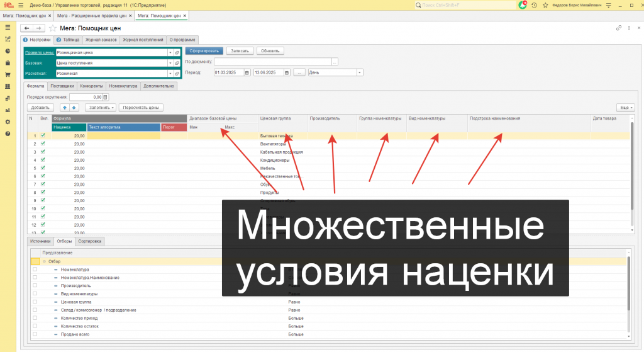This screenshot has width=644, height=352.
Task: Enable the Номенклатура filter checkbox
Action: point(35,270)
